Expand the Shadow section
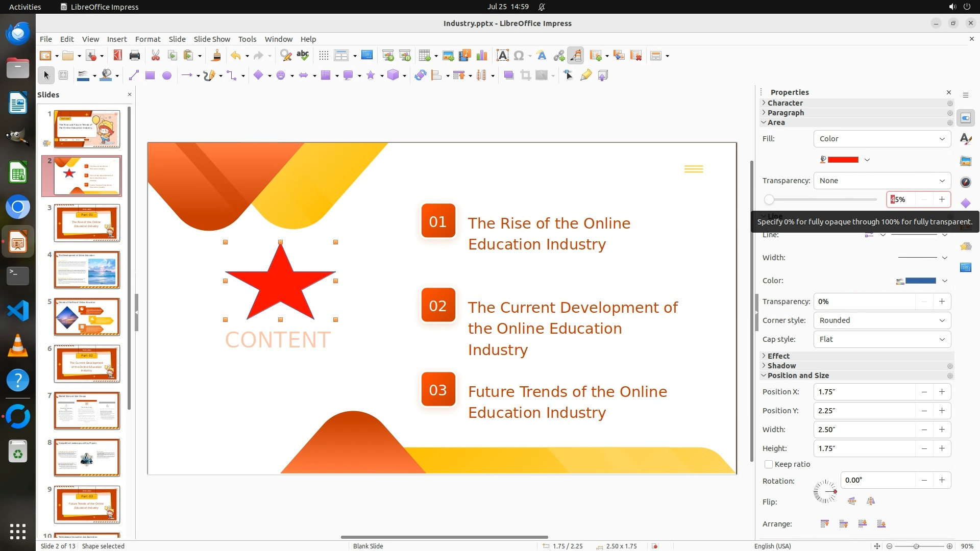980x551 pixels. [781, 366]
